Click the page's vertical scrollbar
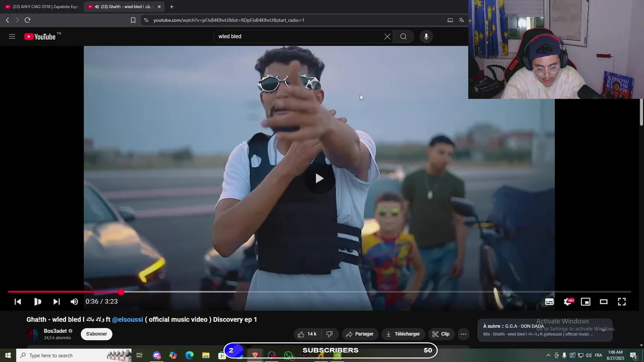The image size is (644, 362). tap(641, 113)
